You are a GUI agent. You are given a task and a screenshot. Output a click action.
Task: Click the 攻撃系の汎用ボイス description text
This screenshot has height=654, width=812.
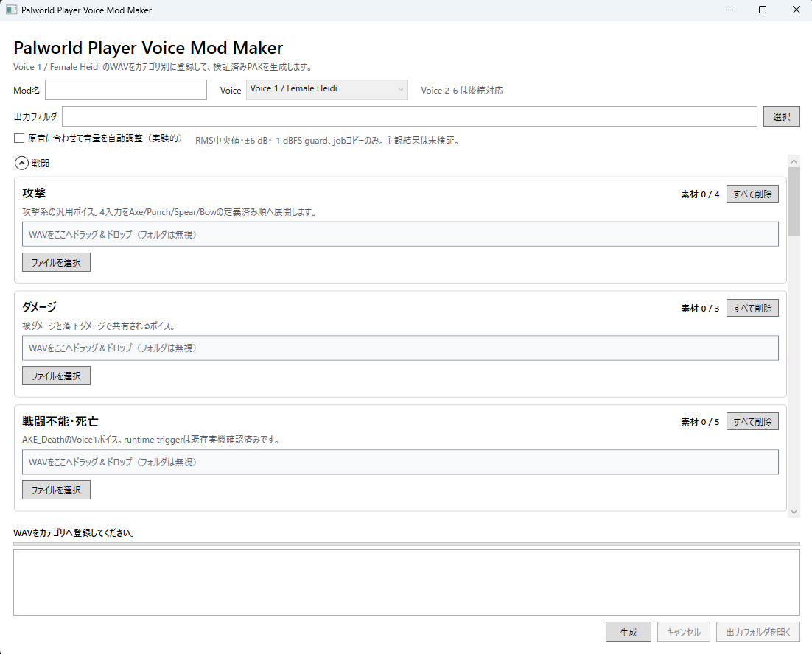click(169, 212)
